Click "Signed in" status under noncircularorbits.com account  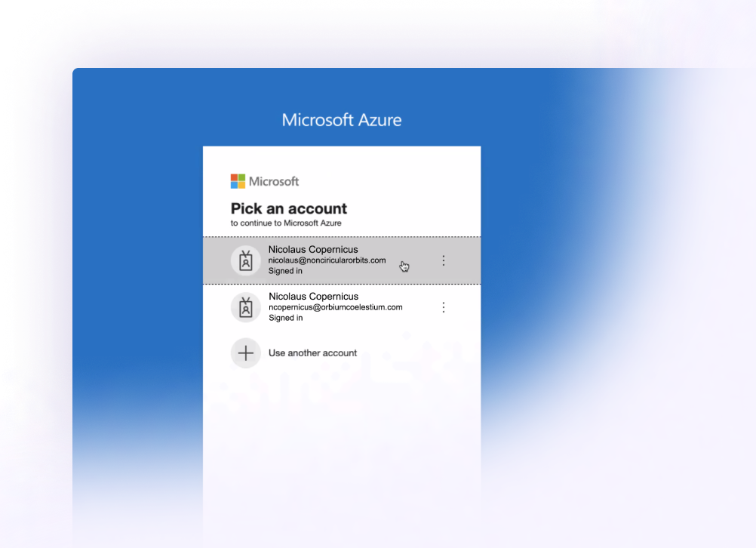pos(285,271)
